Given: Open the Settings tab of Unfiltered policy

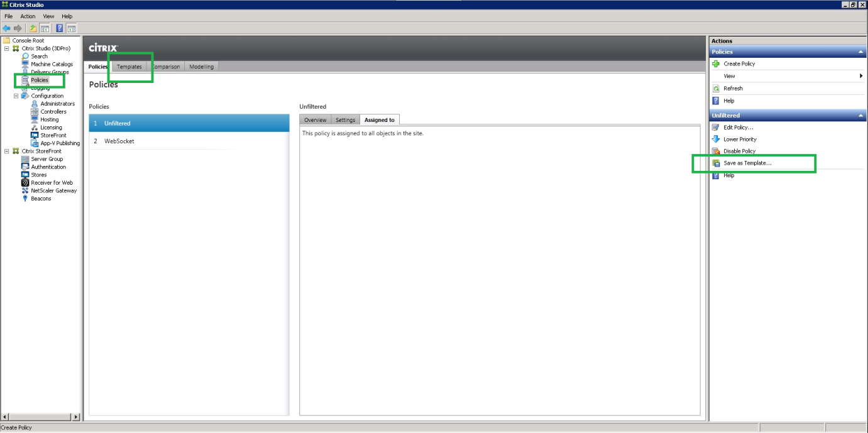Looking at the screenshot, I should (x=345, y=120).
